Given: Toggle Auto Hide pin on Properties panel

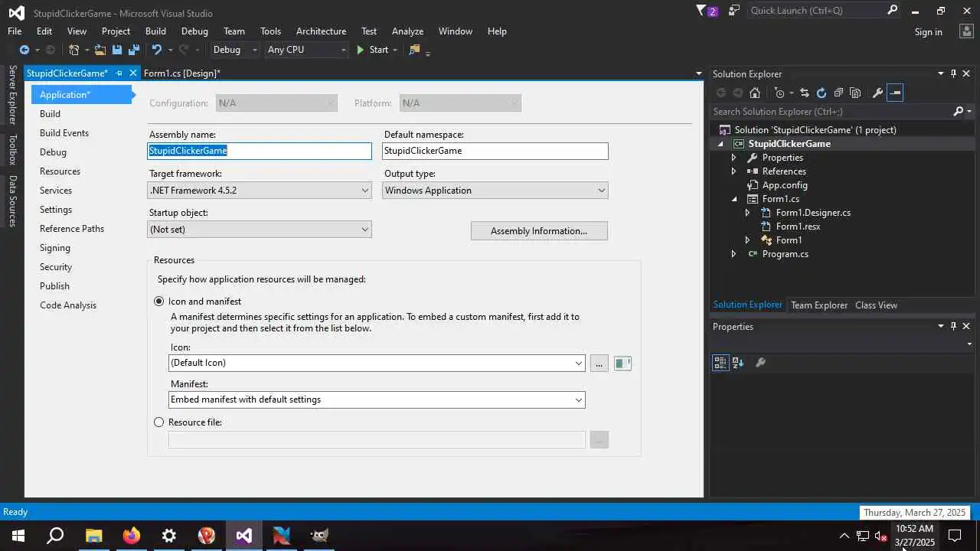Looking at the screenshot, I should (x=953, y=326).
